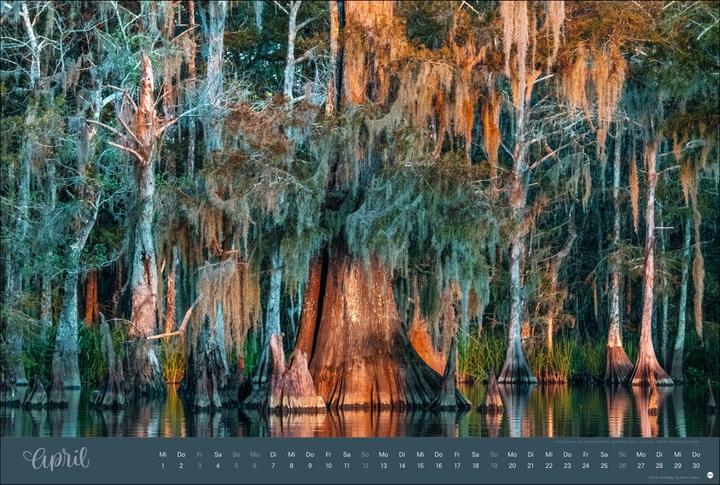
Task: Select Friday the 3rd in the calendar
Action: tap(199, 466)
